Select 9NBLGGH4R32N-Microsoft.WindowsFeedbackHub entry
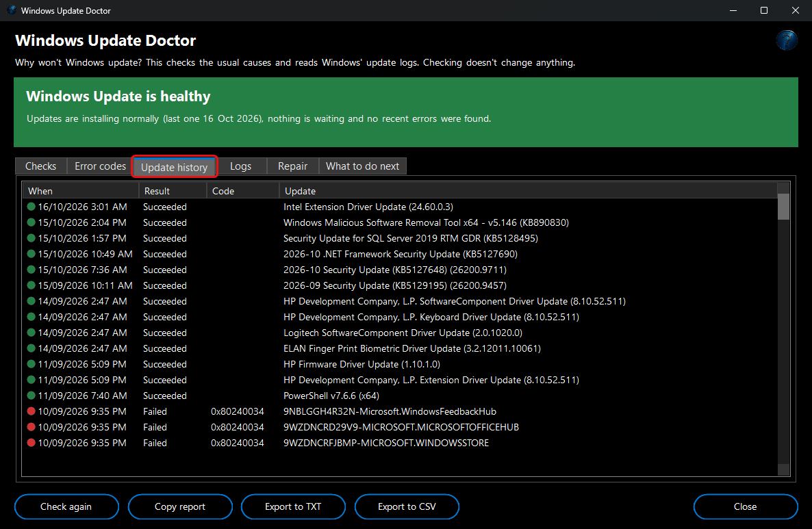 click(x=390, y=411)
